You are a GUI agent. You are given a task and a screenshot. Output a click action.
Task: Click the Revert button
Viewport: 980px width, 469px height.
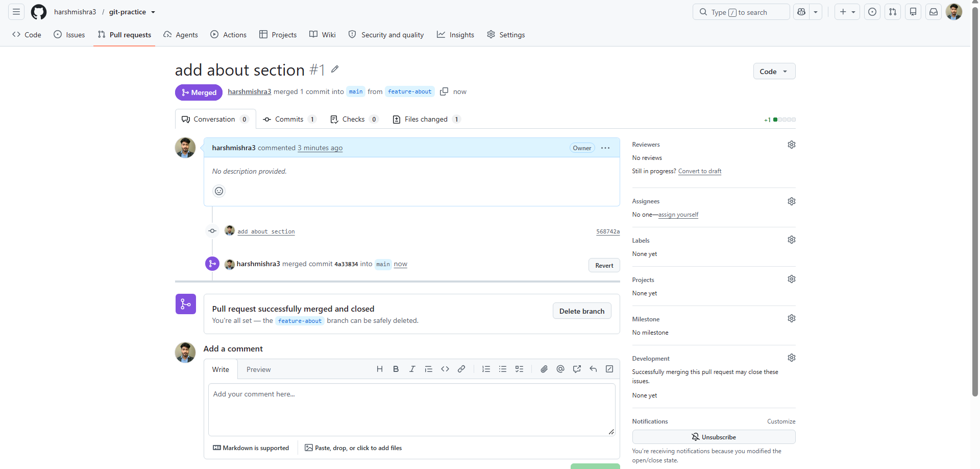pyautogui.click(x=604, y=265)
